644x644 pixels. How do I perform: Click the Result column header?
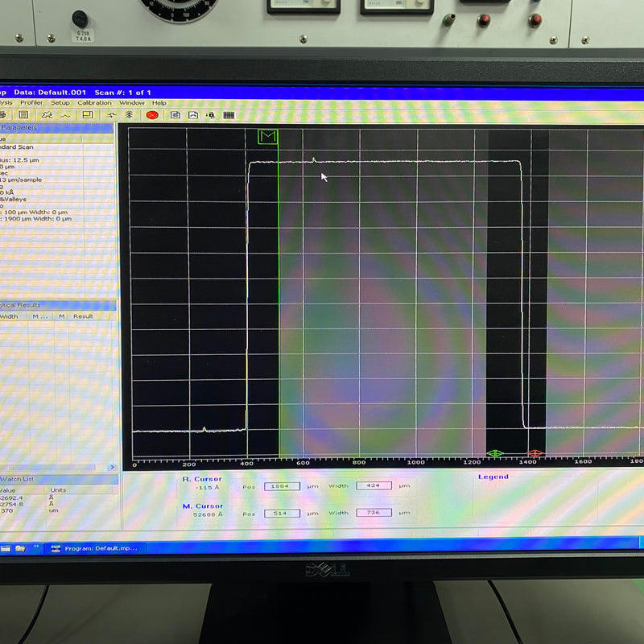tap(84, 316)
